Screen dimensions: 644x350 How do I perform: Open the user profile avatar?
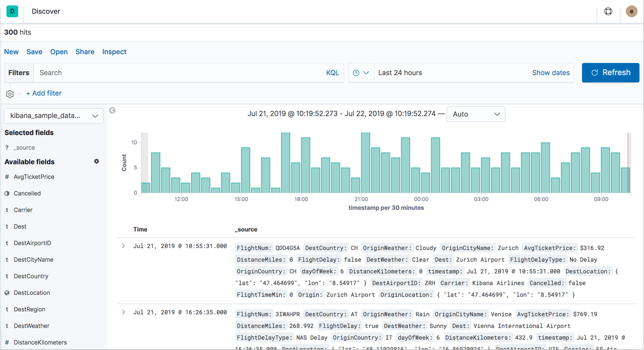click(631, 11)
